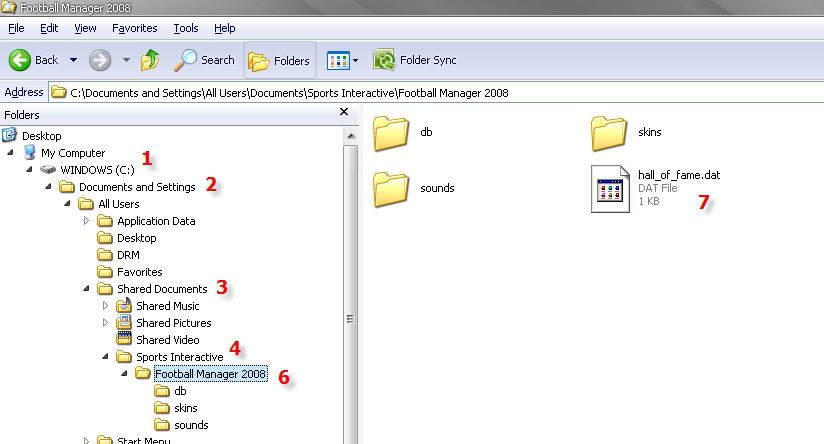Viewport: 824px width, 444px height.
Task: Select WINDOWS (C:) drive in tree
Action: pyautogui.click(x=97, y=170)
